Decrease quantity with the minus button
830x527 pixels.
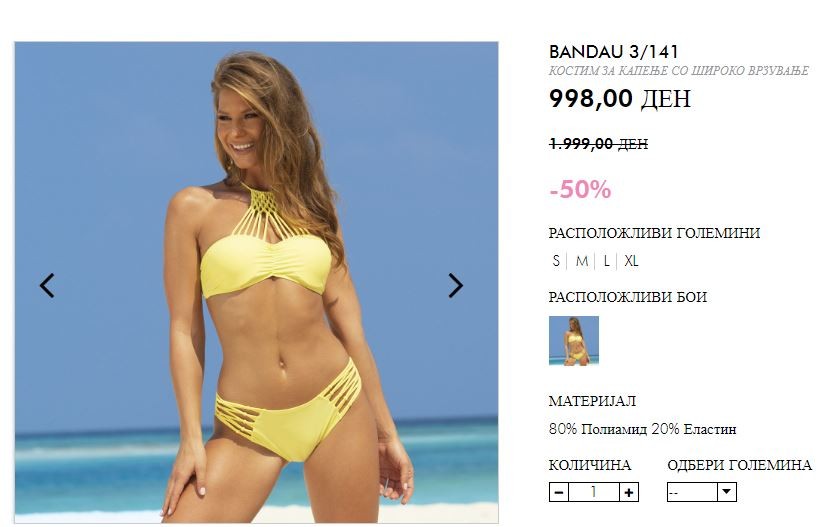[559, 493]
